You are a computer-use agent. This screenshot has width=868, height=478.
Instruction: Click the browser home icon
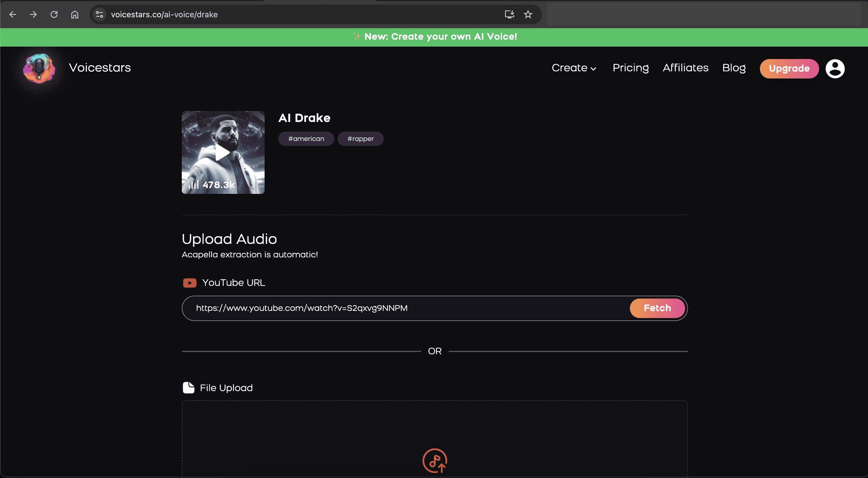[x=75, y=14]
